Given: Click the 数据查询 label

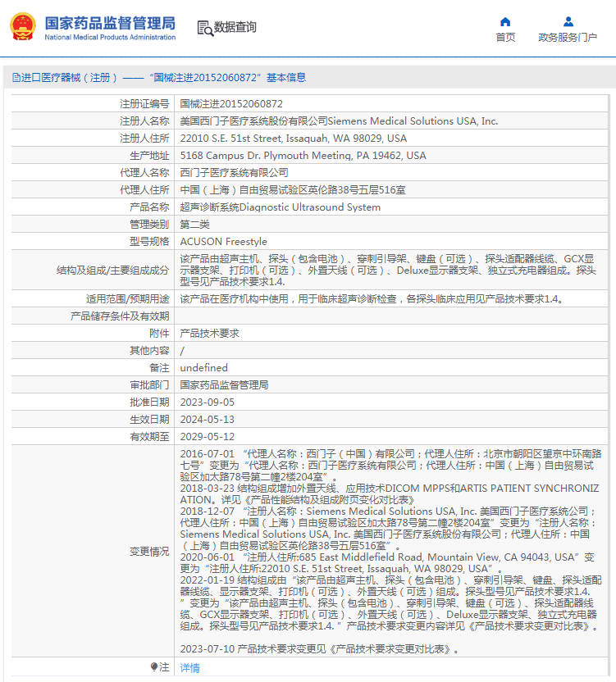Looking at the screenshot, I should tap(235, 27).
